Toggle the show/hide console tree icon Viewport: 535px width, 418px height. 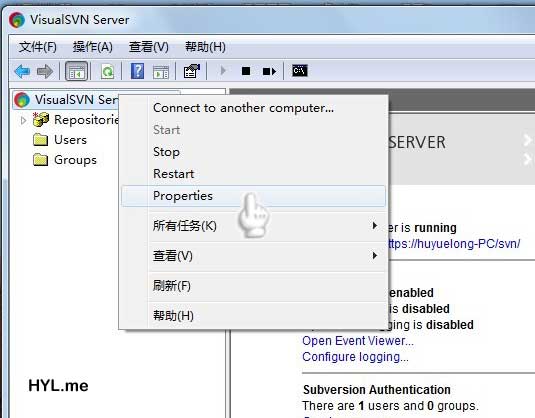pyautogui.click(x=76, y=71)
